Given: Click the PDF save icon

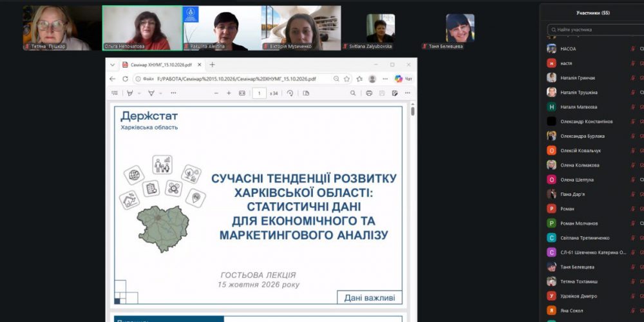Looking at the screenshot, I should [x=382, y=93].
